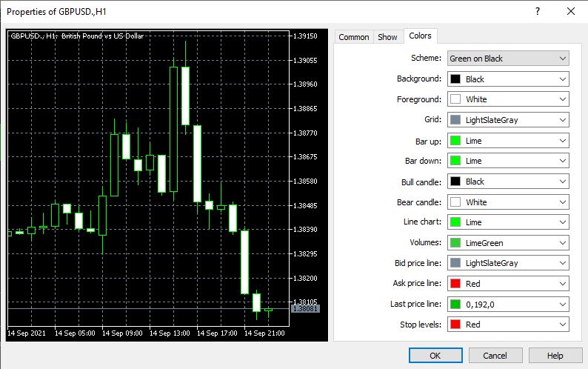
Task: Expand the Bear candle color dropdown arrow
Action: pos(563,202)
